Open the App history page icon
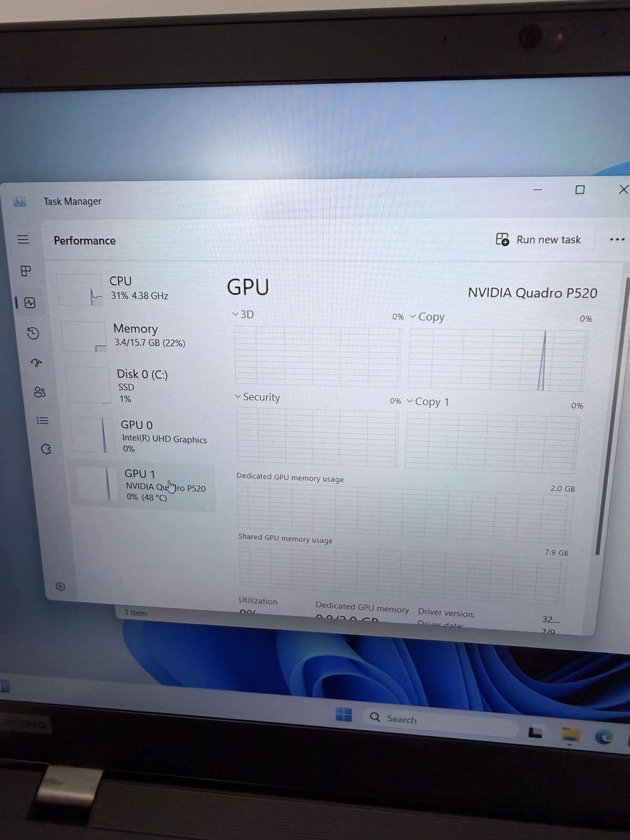This screenshot has height=840, width=630. (x=33, y=333)
